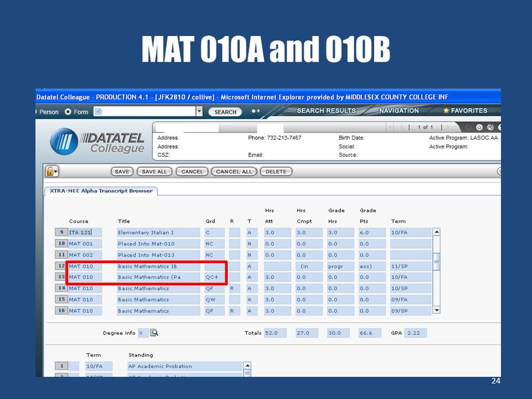Click row number 9 button

click(x=62, y=232)
